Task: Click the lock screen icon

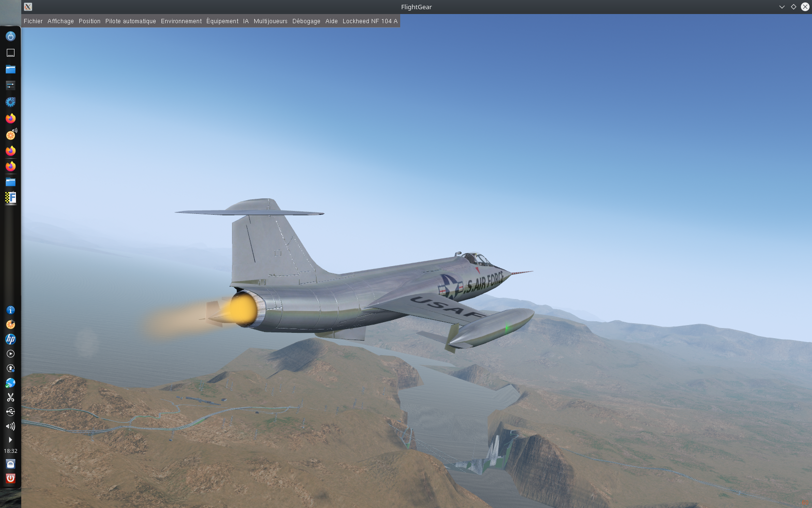Action: pos(11,464)
